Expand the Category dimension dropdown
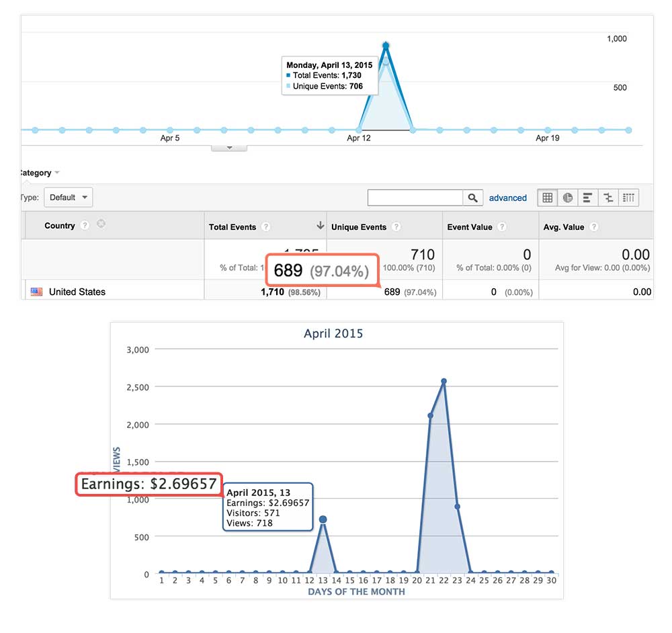The width and height of the screenshot is (672, 633). coord(56,173)
